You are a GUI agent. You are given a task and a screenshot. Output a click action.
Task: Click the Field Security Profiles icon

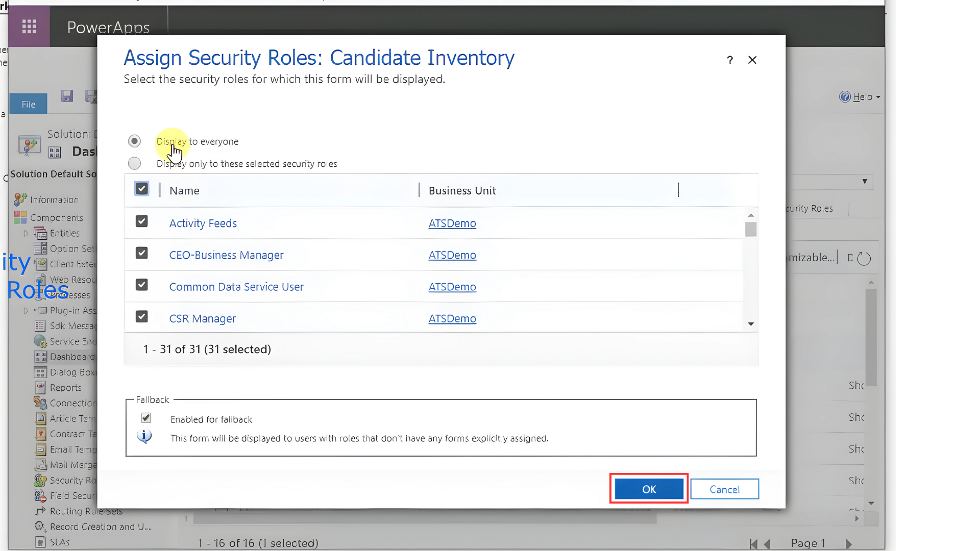[40, 495]
